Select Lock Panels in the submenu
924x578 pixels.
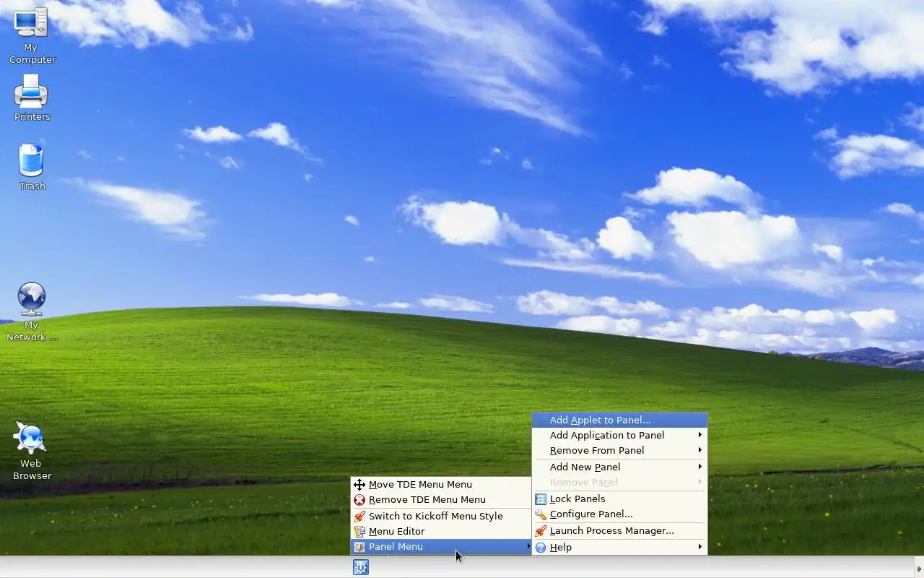coord(619,499)
